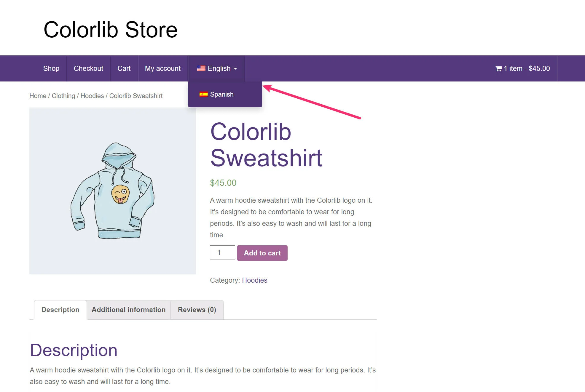Image resolution: width=585 pixels, height=392 pixels.
Task: Click the Spanish flag icon in dropdown
Action: tap(203, 95)
